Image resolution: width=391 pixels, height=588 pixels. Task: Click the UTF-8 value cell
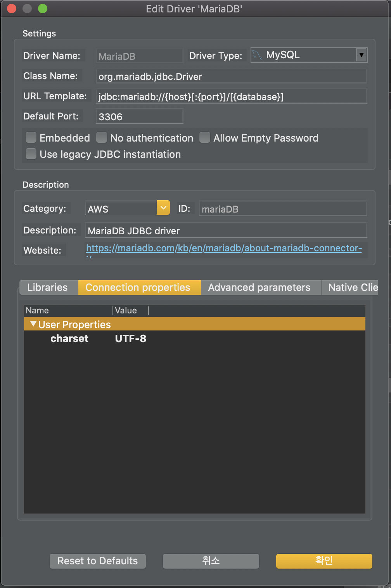pos(131,339)
